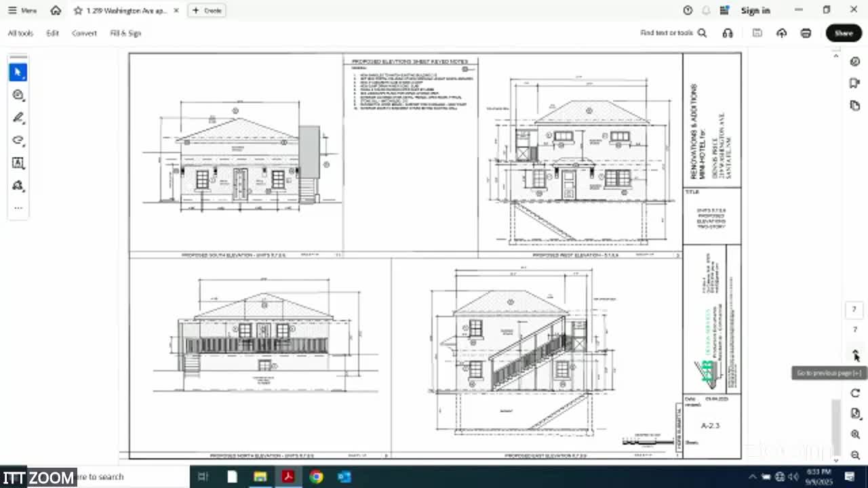Open the notifications bell
The width and height of the screenshot is (868, 488).
click(x=707, y=10)
